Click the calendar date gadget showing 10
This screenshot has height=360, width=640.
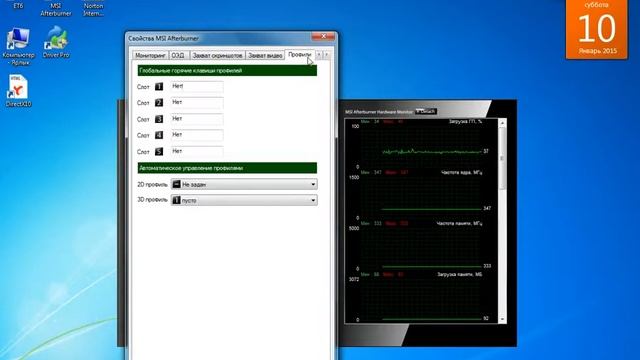pos(597,29)
